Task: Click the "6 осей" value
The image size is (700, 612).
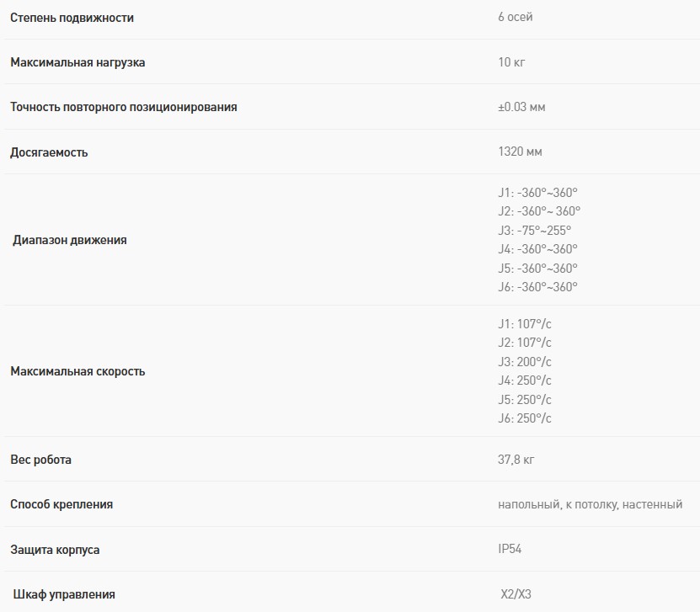Action: (516, 18)
